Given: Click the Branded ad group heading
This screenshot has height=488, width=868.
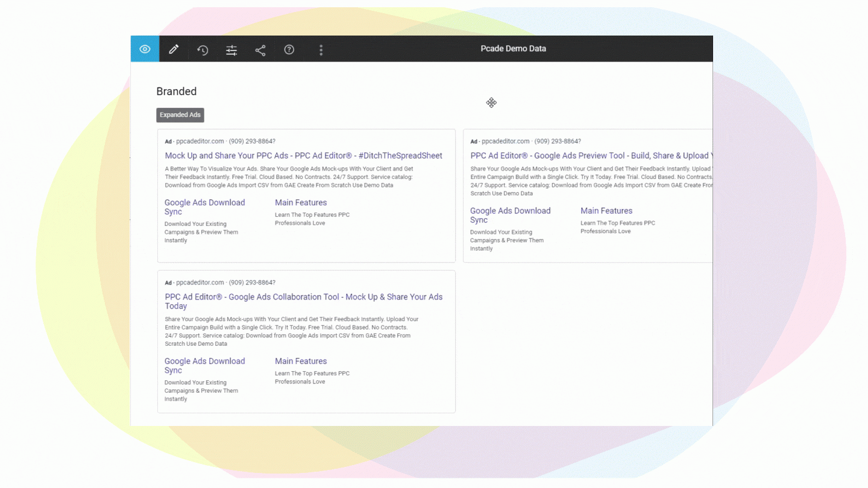Looking at the screenshot, I should tap(177, 92).
